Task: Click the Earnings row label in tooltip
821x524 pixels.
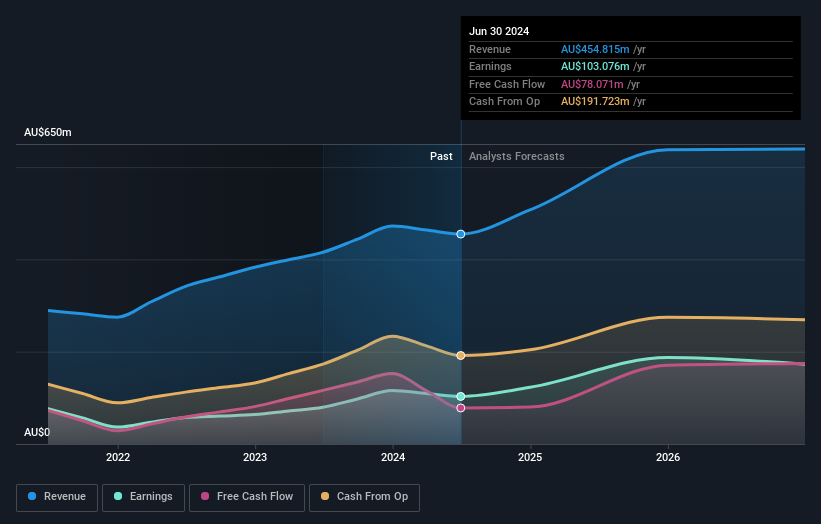Action: [490, 66]
